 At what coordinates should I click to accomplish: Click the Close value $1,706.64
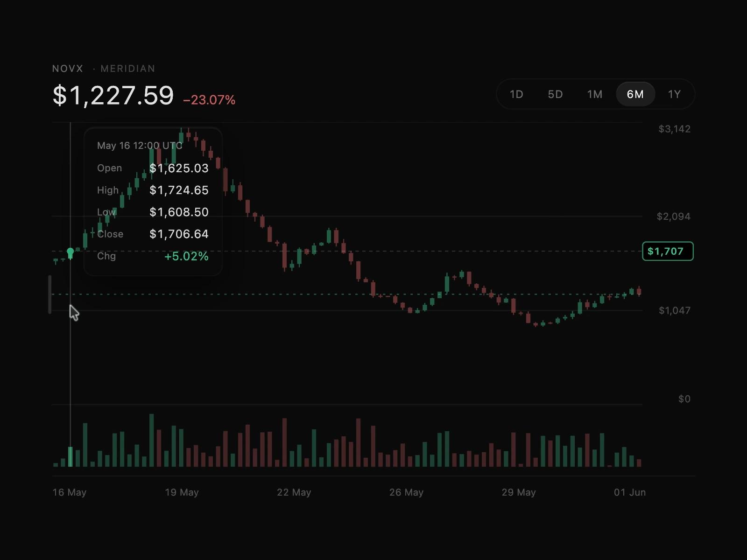(179, 234)
